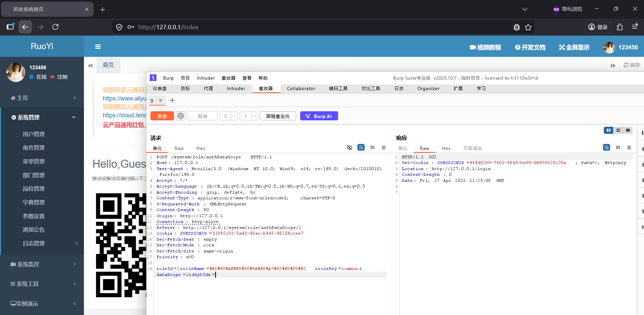The height and width of the screenshot is (315, 644).
Task: Go back in the browser
Action: 25,27
